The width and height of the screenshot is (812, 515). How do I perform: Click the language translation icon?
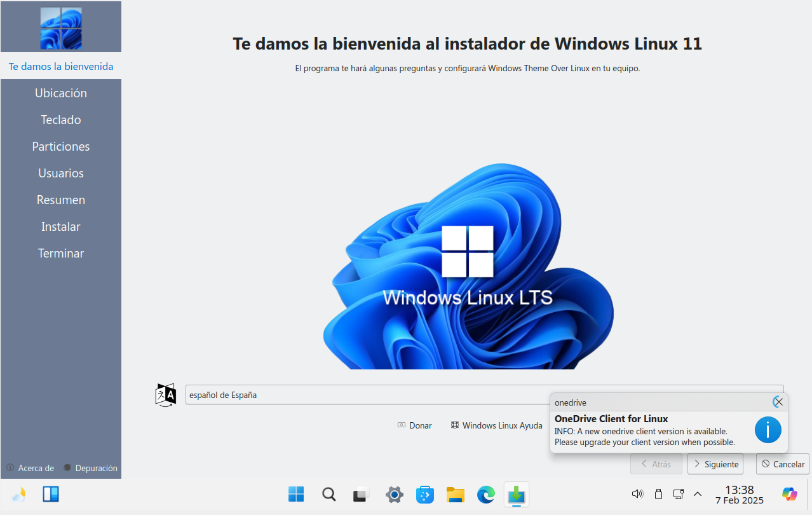point(165,395)
